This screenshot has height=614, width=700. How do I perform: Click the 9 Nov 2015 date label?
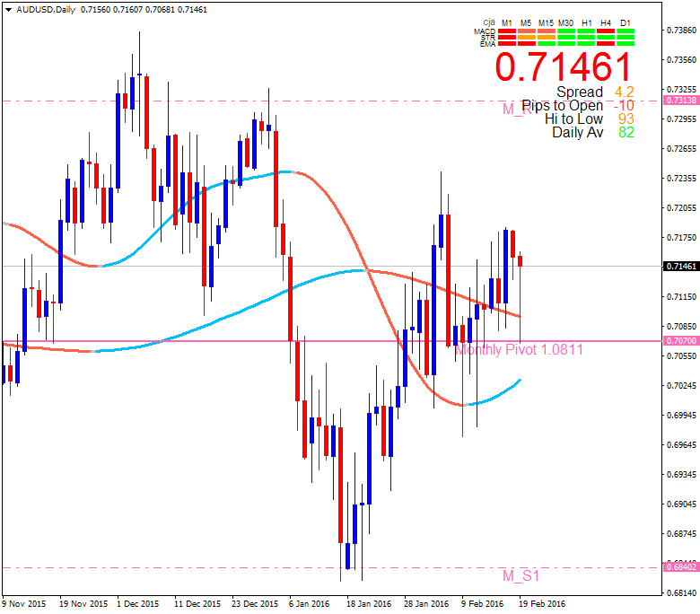click(x=23, y=604)
